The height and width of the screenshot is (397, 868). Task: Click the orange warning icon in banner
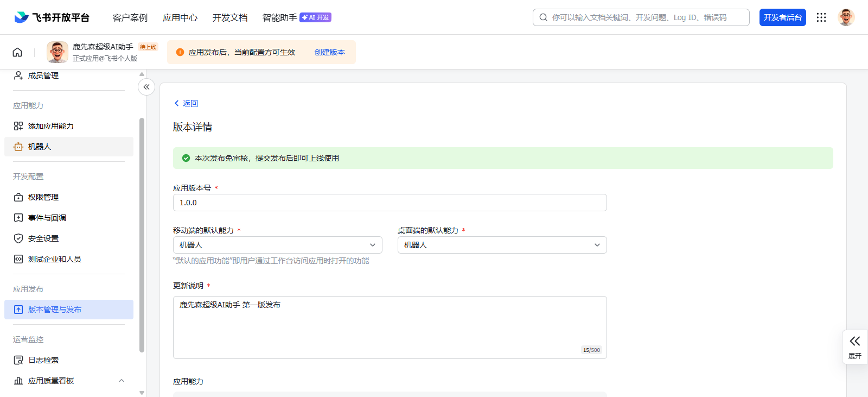point(180,52)
